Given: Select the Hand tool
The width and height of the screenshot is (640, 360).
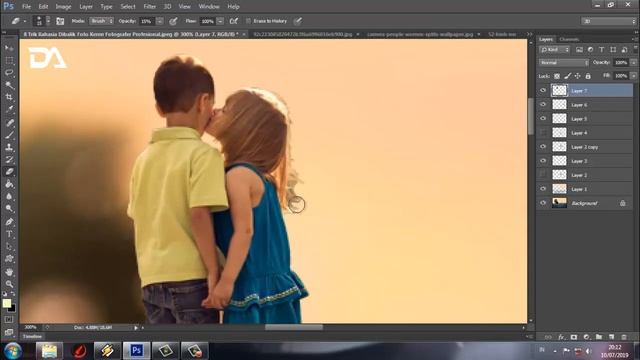Looking at the screenshot, I should coord(9,272).
